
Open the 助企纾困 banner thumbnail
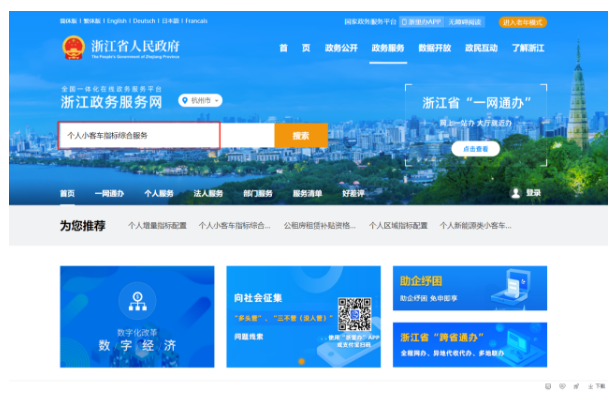click(x=470, y=288)
